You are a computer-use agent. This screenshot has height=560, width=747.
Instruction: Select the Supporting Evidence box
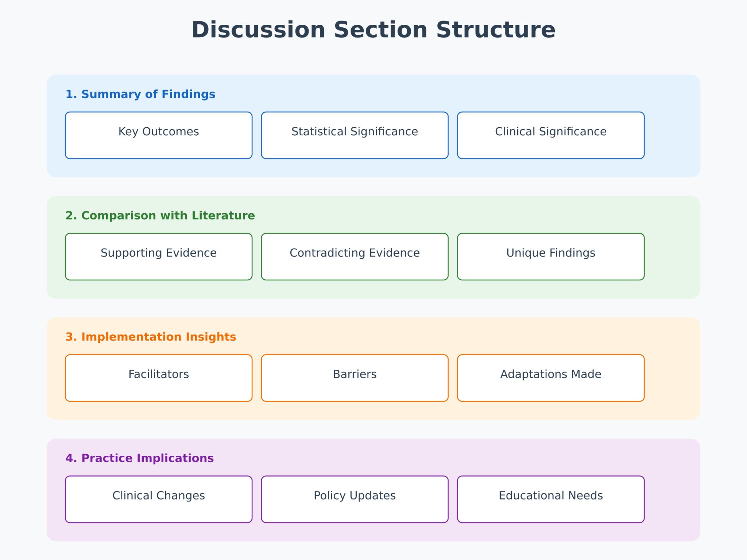point(159,257)
